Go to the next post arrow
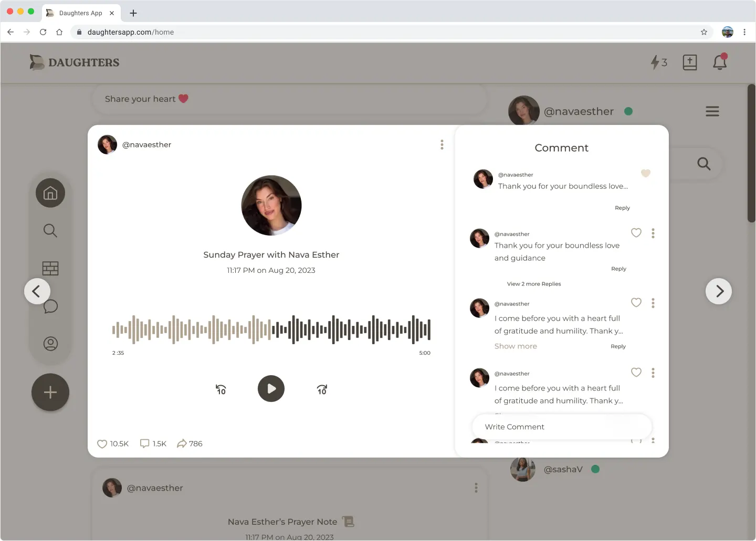The width and height of the screenshot is (756, 541). point(718,291)
